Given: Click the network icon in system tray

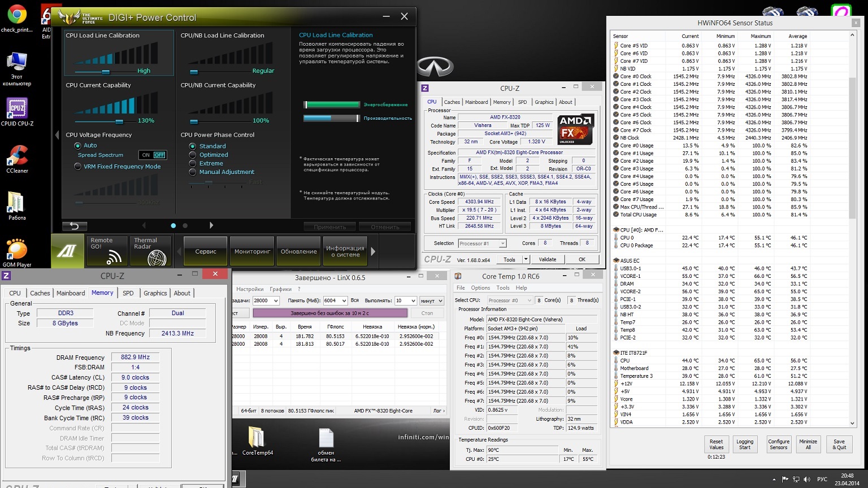Looking at the screenshot, I should 796,480.
